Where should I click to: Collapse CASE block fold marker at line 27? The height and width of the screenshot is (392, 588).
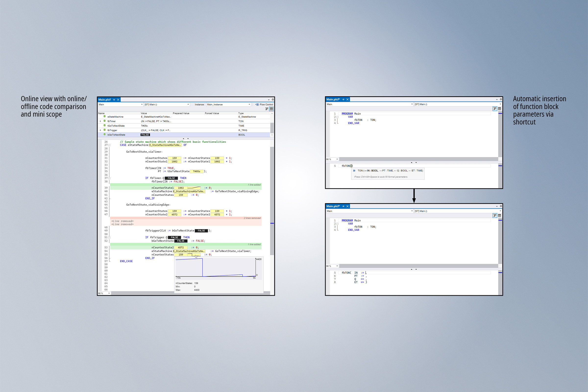[x=109, y=145]
